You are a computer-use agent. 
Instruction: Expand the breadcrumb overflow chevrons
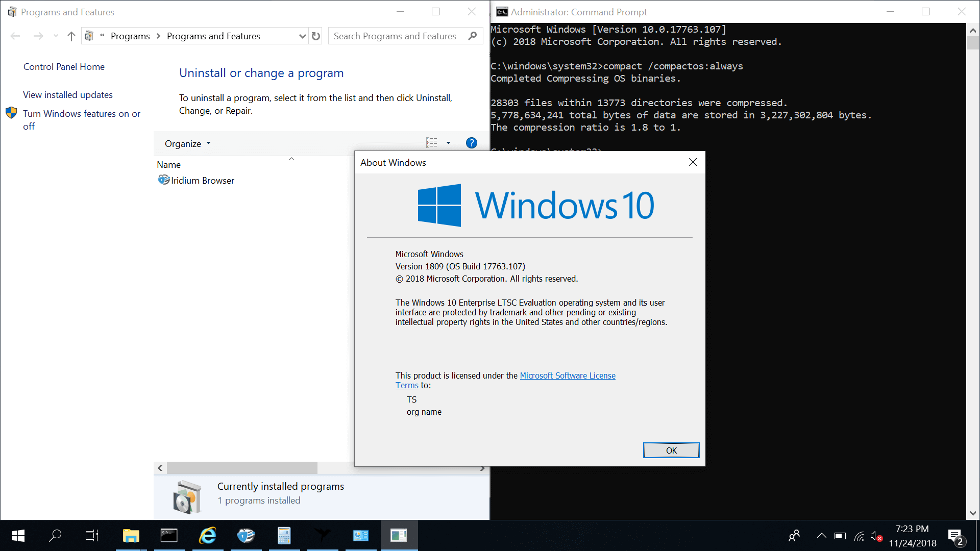coord(102,35)
